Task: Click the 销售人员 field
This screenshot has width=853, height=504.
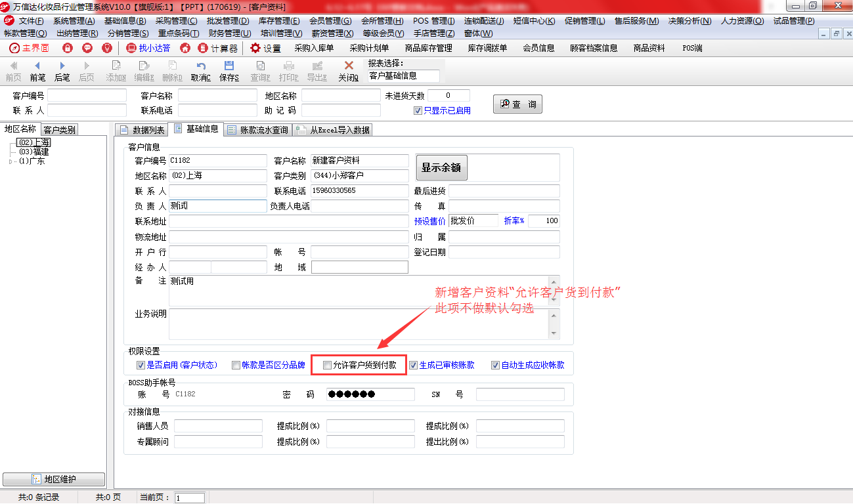Action: 218,426
